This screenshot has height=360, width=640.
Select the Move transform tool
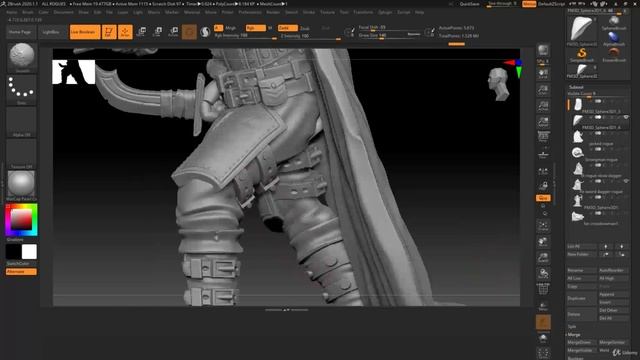pos(142,32)
